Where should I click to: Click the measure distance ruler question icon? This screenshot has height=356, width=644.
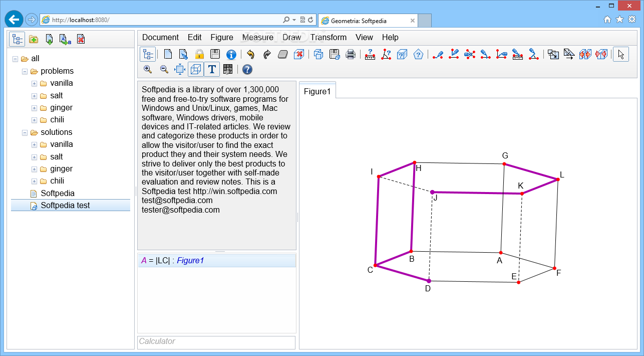click(x=370, y=54)
